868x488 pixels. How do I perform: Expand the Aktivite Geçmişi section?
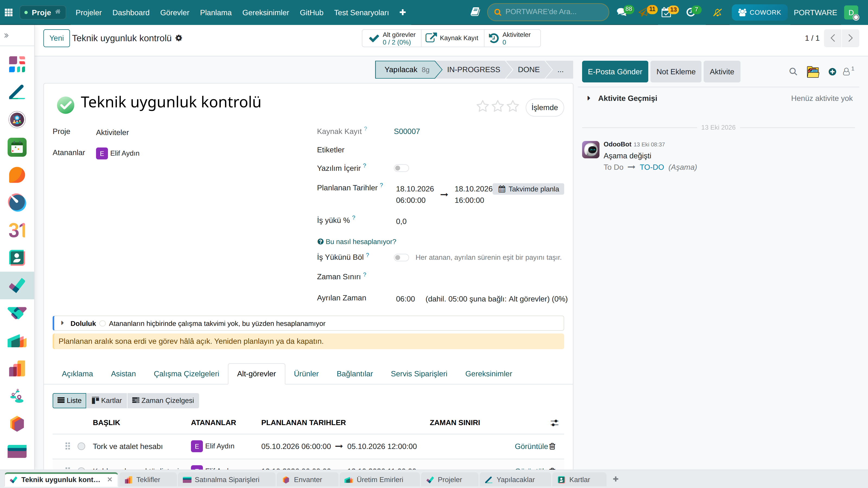589,98
